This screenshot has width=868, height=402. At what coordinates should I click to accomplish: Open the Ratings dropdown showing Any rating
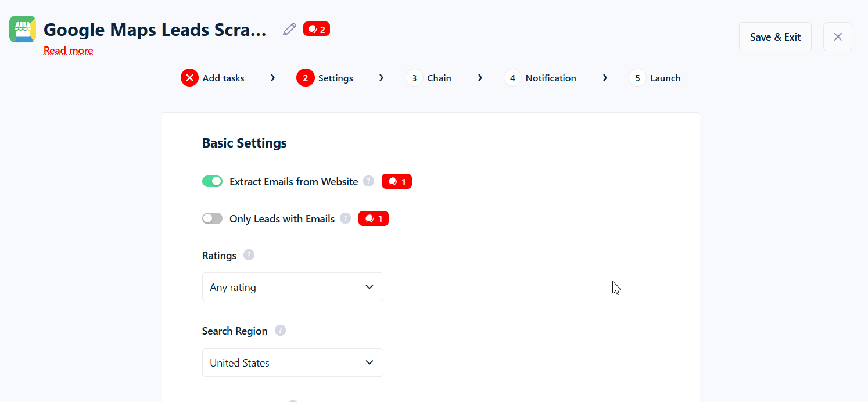pos(293,287)
